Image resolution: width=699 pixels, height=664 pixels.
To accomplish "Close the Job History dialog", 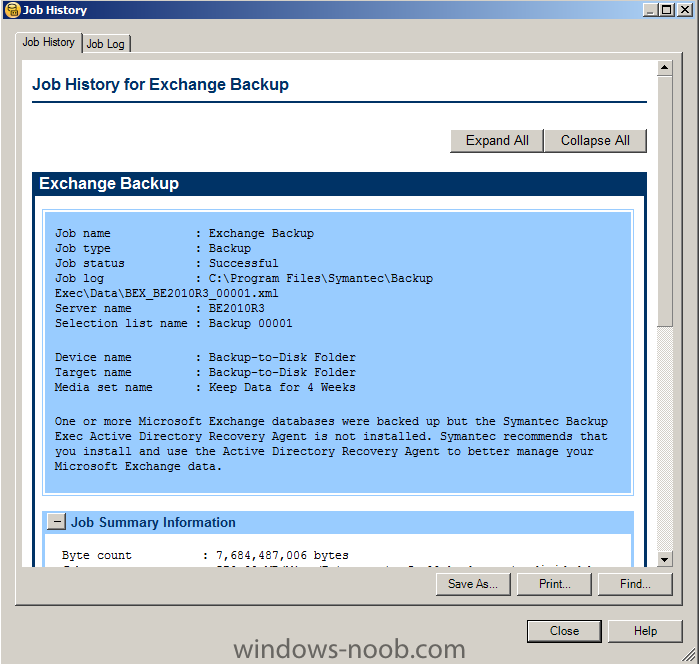I will (564, 631).
